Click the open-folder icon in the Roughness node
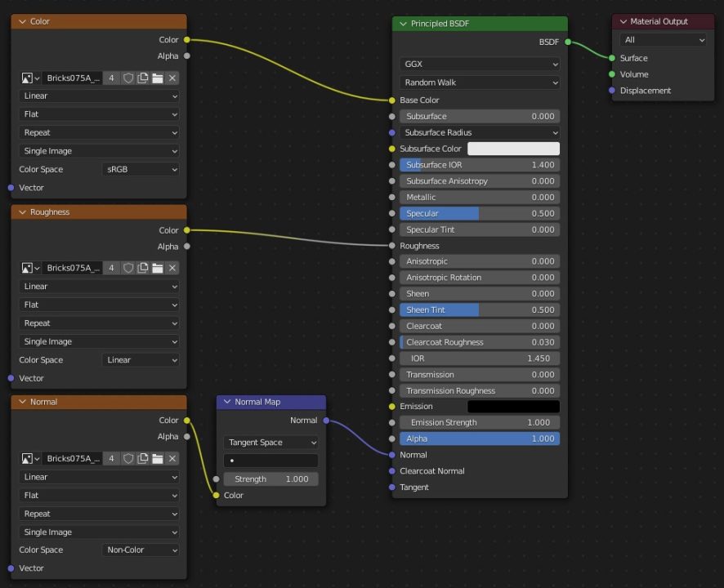 tap(158, 267)
